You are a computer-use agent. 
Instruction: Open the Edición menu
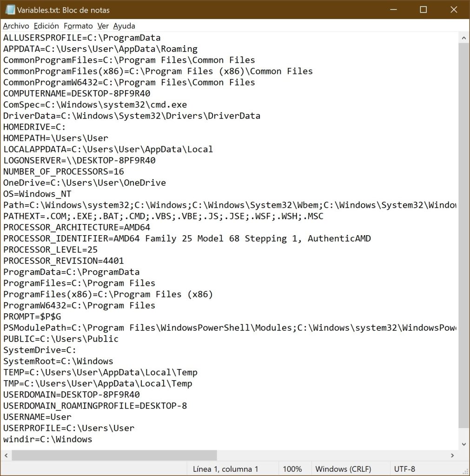click(x=46, y=26)
